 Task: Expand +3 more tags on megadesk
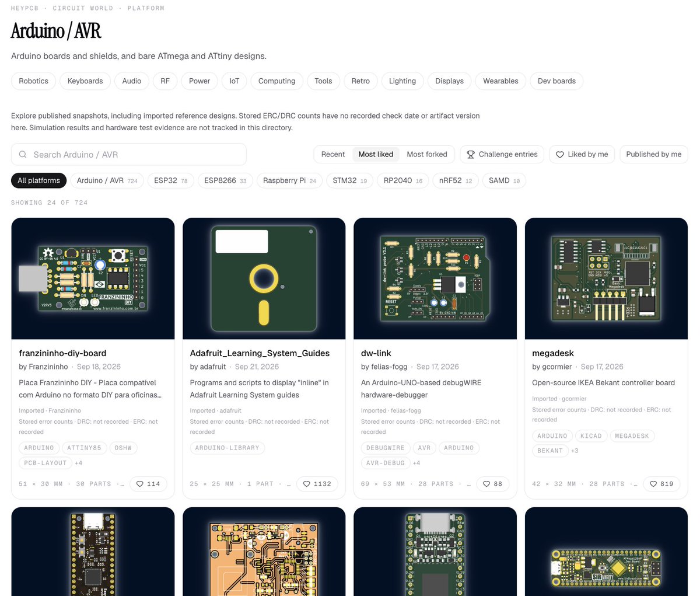(x=575, y=451)
